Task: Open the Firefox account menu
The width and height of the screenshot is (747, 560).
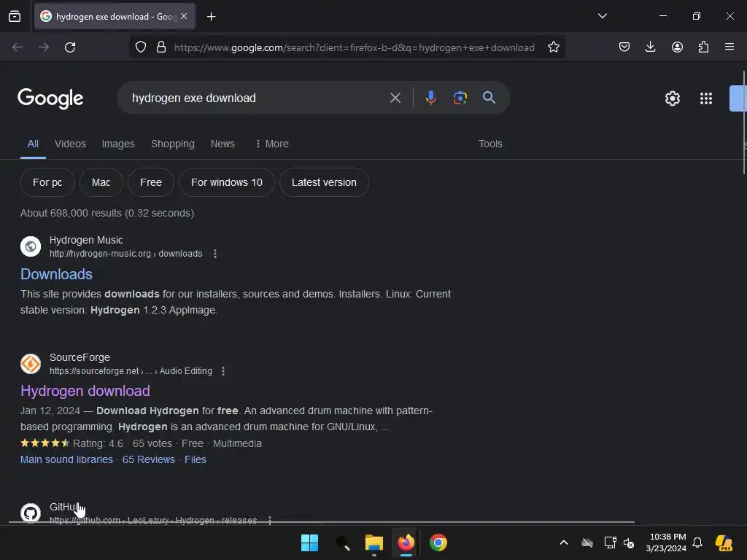Action: coord(677,47)
